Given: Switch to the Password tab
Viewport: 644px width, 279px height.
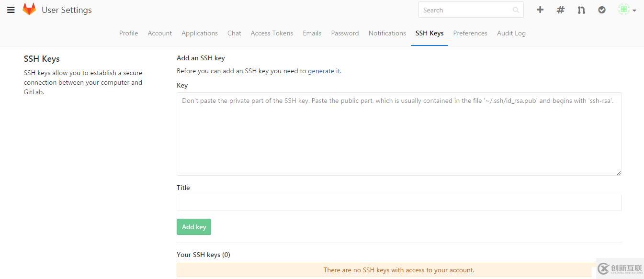Looking at the screenshot, I should coord(345,33).
